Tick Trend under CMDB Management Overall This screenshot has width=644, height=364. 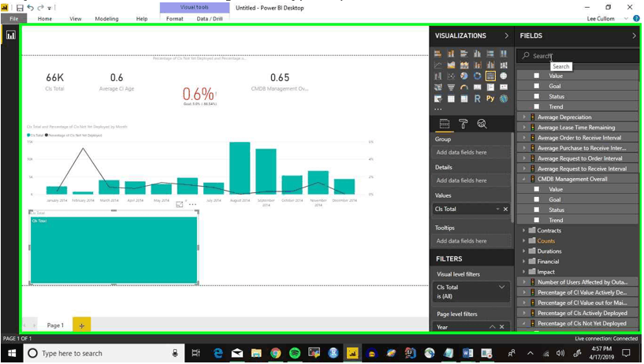pos(536,220)
